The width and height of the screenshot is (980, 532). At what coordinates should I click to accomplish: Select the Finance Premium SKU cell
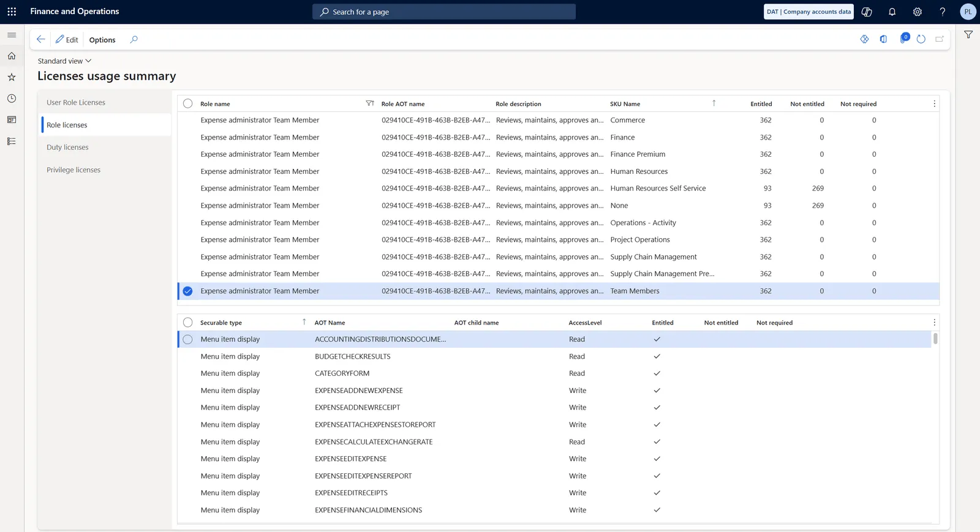pyautogui.click(x=638, y=154)
